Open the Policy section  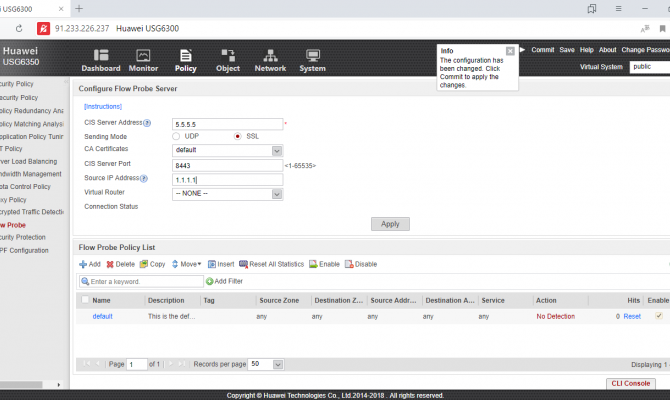pos(185,60)
